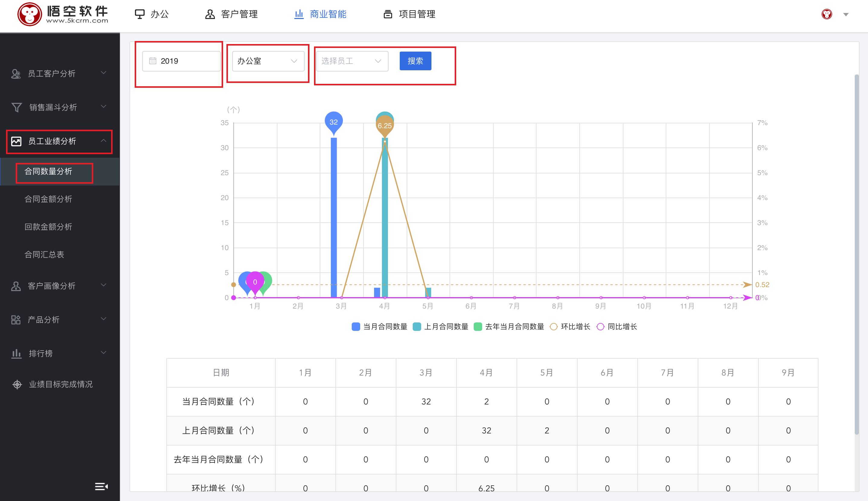This screenshot has width=868, height=501.
Task: Click the vertical page scrollbar
Action: 857,255
